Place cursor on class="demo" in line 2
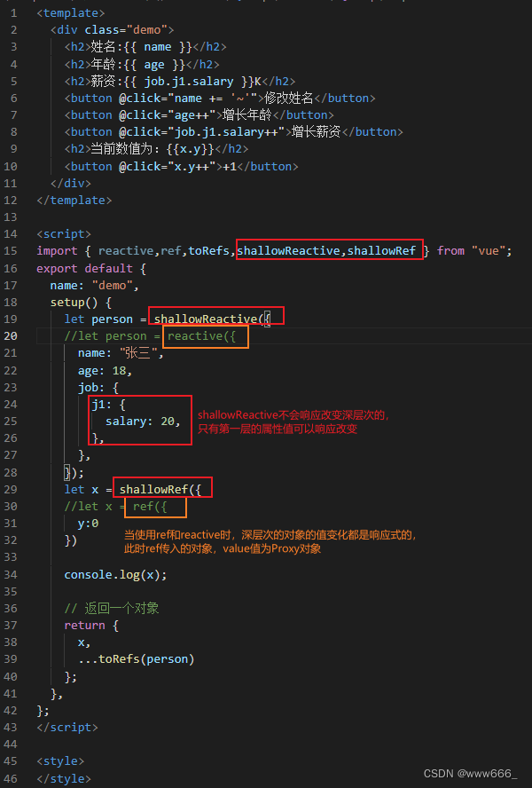This screenshot has height=788, width=532. coord(126,29)
